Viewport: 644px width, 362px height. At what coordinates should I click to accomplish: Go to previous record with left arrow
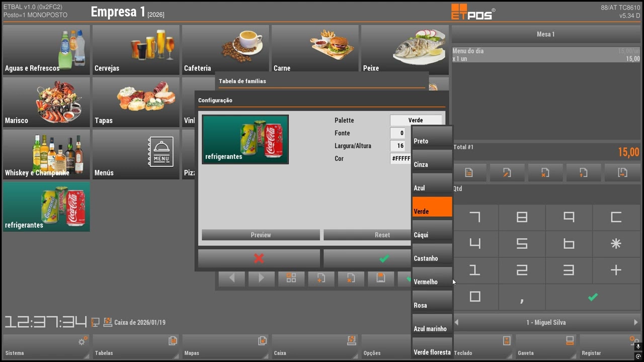coord(232,278)
